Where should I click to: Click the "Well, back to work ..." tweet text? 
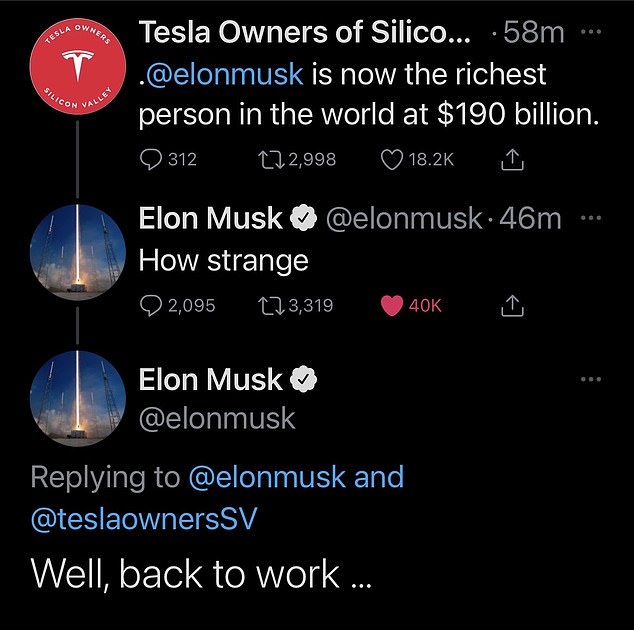[x=186, y=574]
